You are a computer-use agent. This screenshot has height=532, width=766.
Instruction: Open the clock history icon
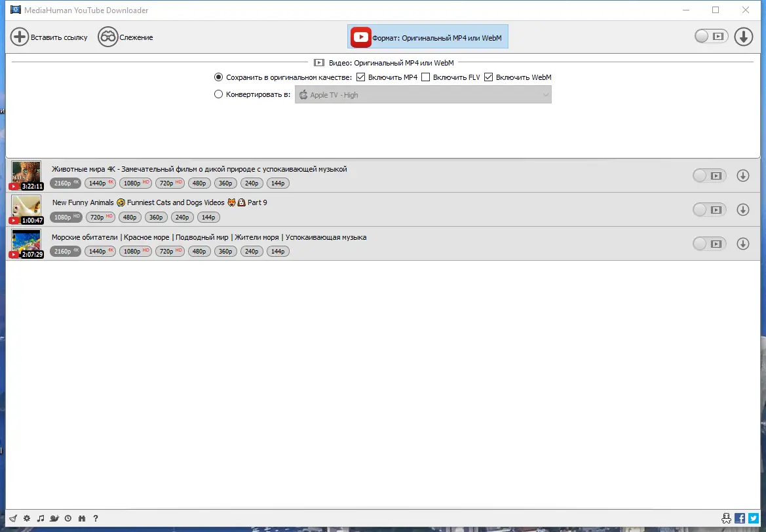[68, 518]
